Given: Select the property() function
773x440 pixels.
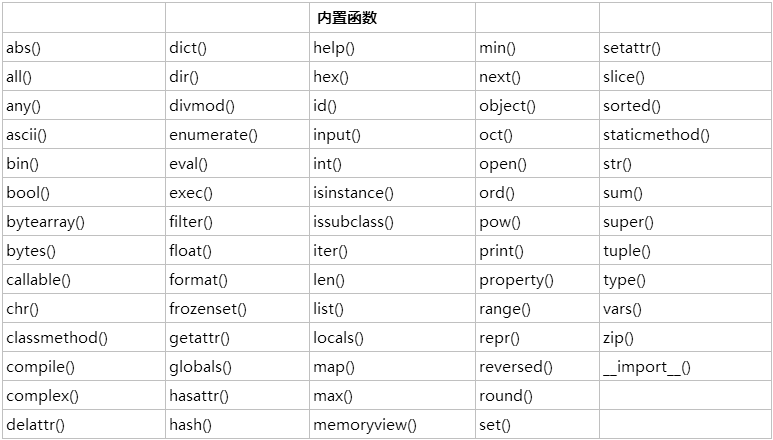Looking at the screenshot, I should coord(516,280).
